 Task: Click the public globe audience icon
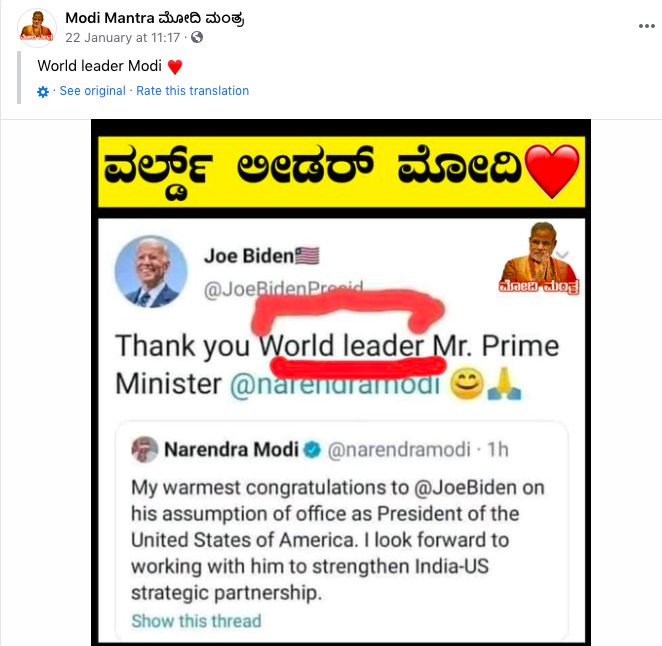click(197, 38)
